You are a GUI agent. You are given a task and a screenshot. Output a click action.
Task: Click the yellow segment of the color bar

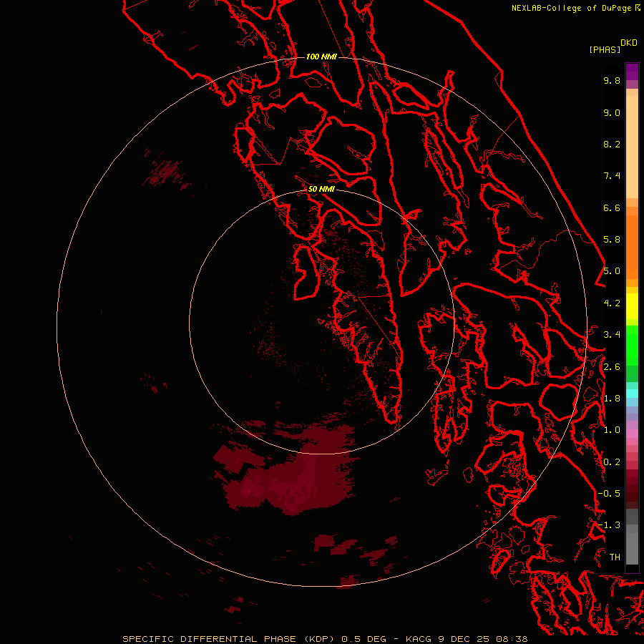click(x=632, y=306)
